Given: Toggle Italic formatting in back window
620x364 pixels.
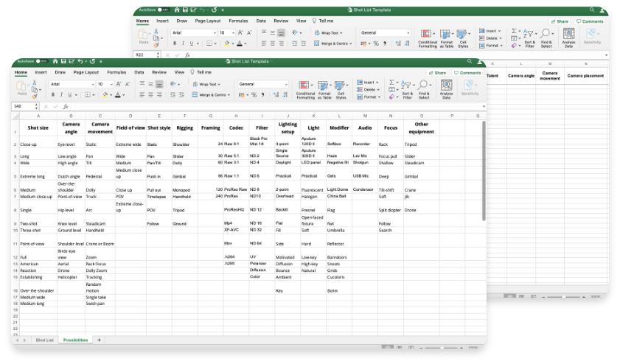Looking at the screenshot, I should click(x=183, y=43).
